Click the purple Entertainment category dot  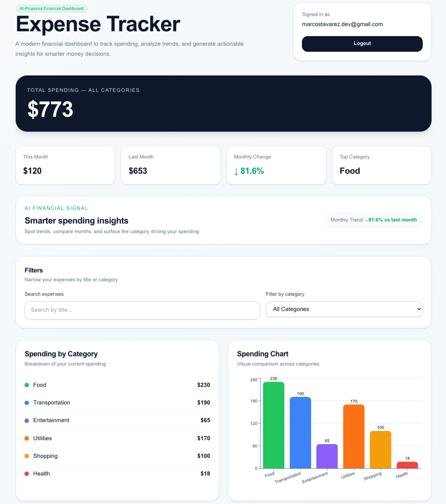click(26, 420)
